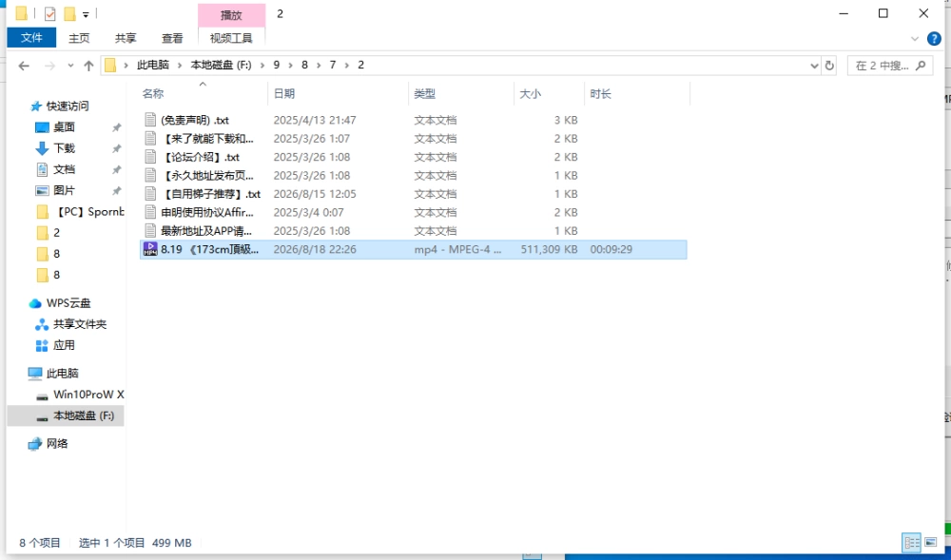Go up one folder level
951x560 pixels.
89,66
